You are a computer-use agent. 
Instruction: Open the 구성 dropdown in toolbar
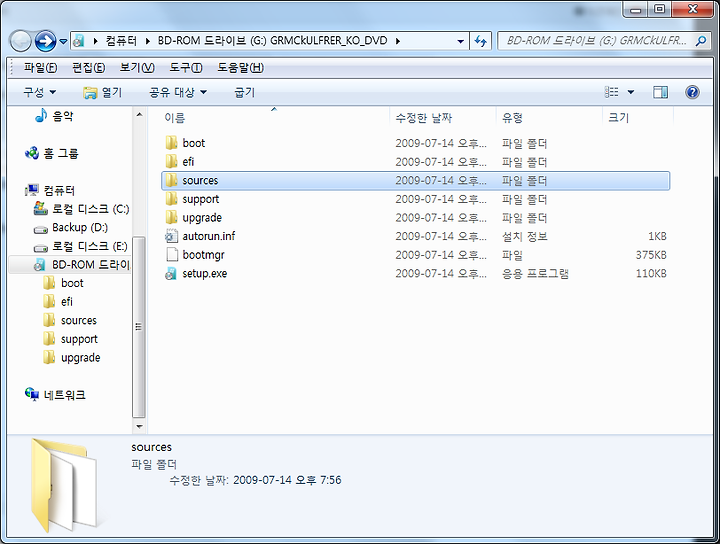coord(39,92)
